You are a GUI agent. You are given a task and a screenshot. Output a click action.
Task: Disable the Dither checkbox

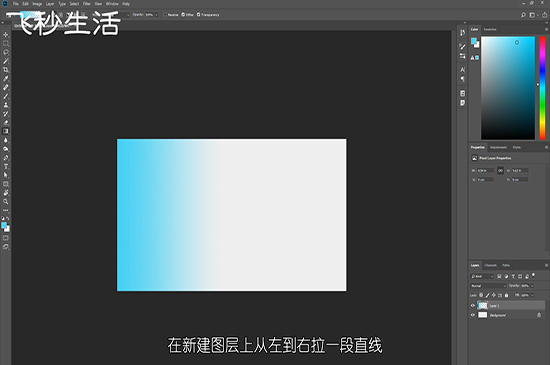click(x=183, y=15)
